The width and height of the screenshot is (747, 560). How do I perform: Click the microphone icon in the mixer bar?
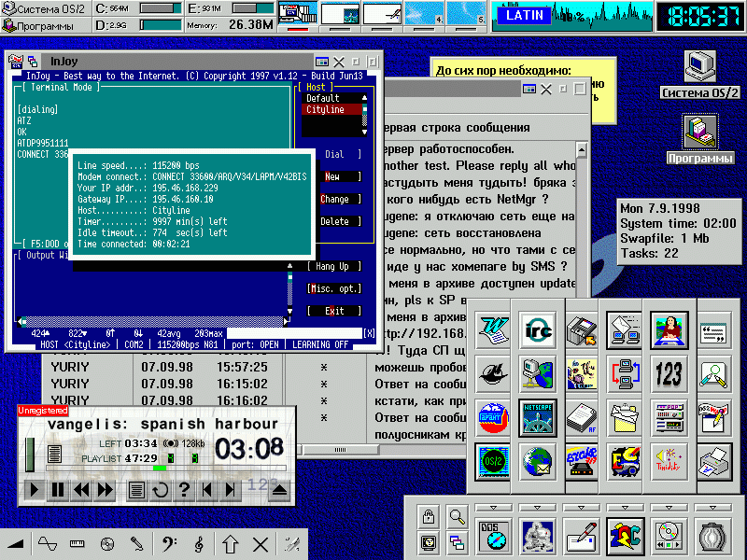pos(136,544)
